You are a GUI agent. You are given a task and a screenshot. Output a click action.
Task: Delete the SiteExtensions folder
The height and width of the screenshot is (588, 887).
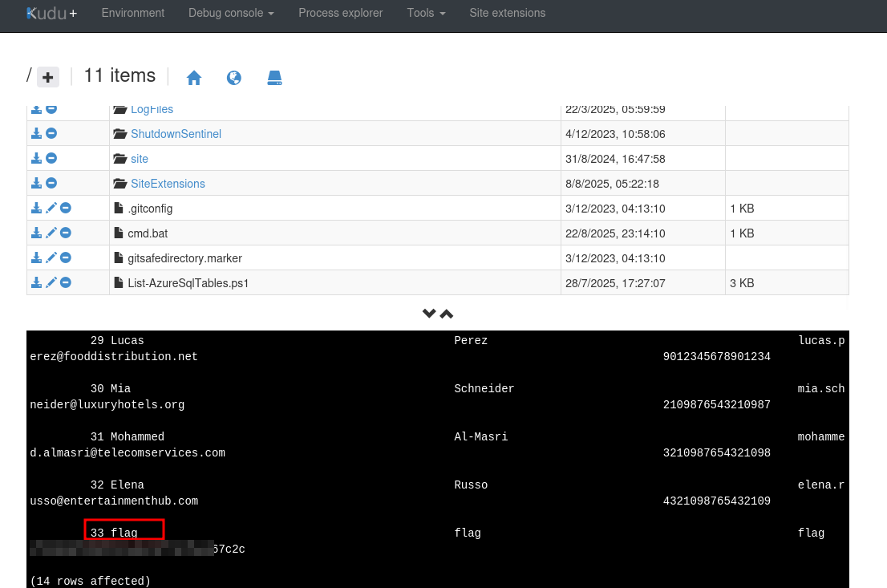pos(51,184)
